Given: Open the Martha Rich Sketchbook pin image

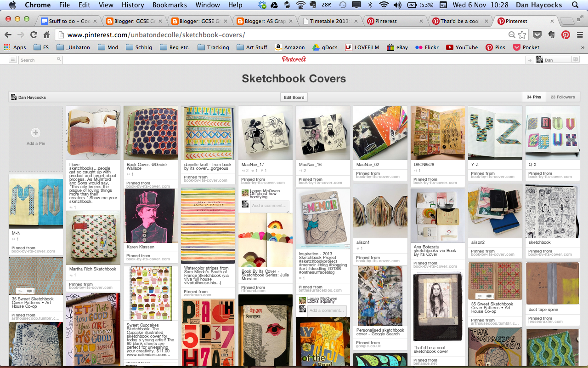Looking at the screenshot, I should 93,238.
